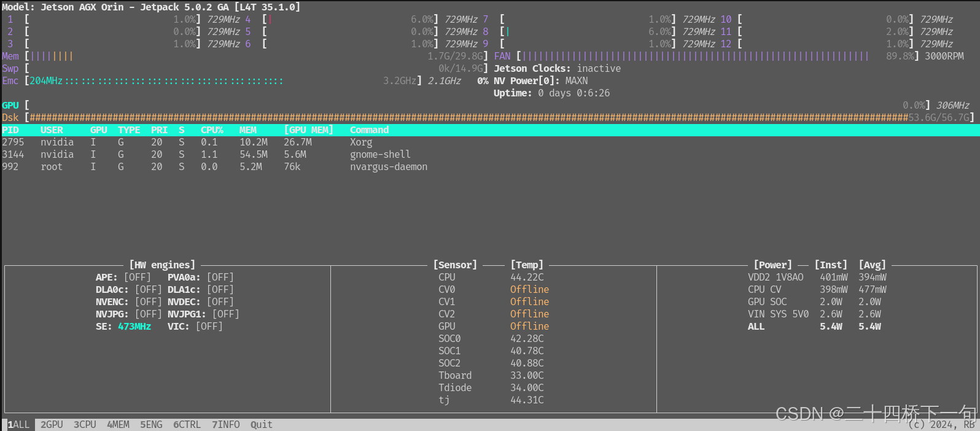Click the Emc frequency bar
Viewport: 980px width, 431px height.
tap(224, 81)
